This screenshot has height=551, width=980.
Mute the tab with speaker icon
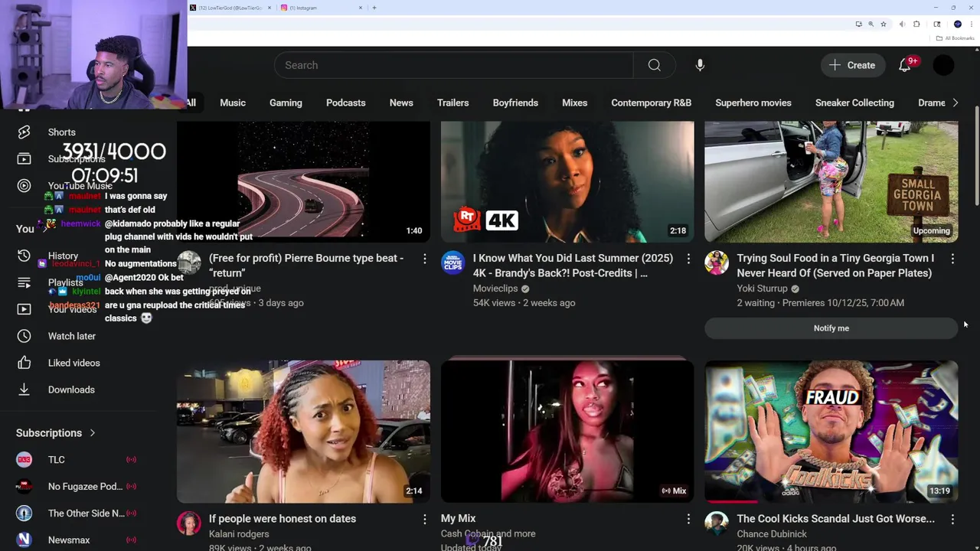(x=903, y=24)
